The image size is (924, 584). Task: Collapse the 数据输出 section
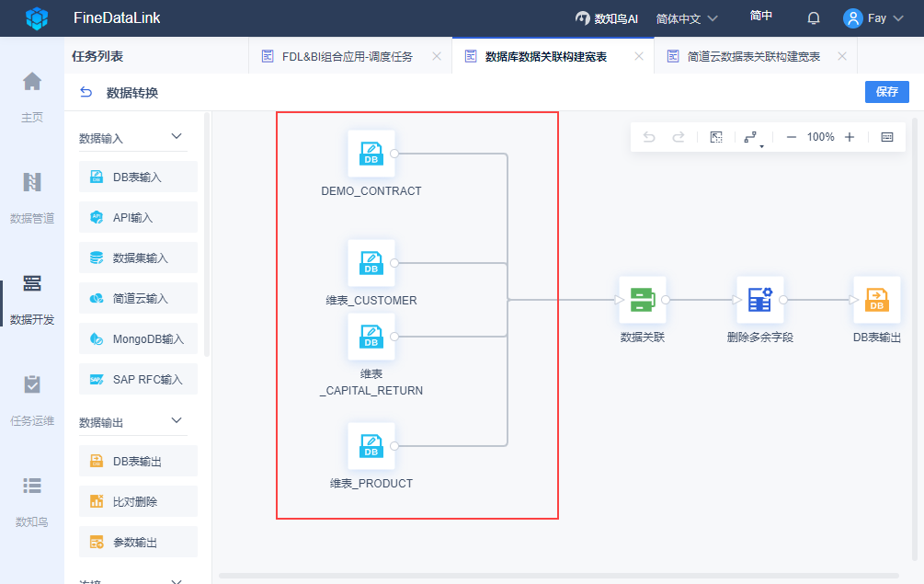[177, 421]
